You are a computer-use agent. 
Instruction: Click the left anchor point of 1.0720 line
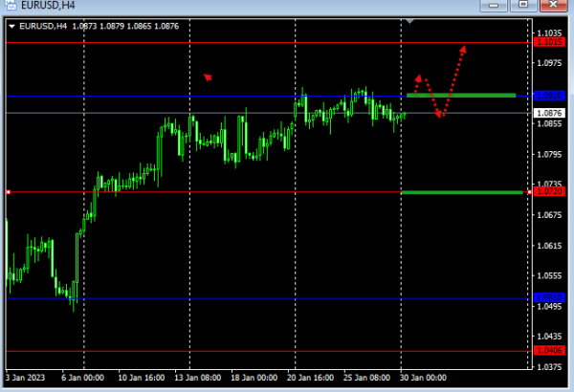coord(8,192)
